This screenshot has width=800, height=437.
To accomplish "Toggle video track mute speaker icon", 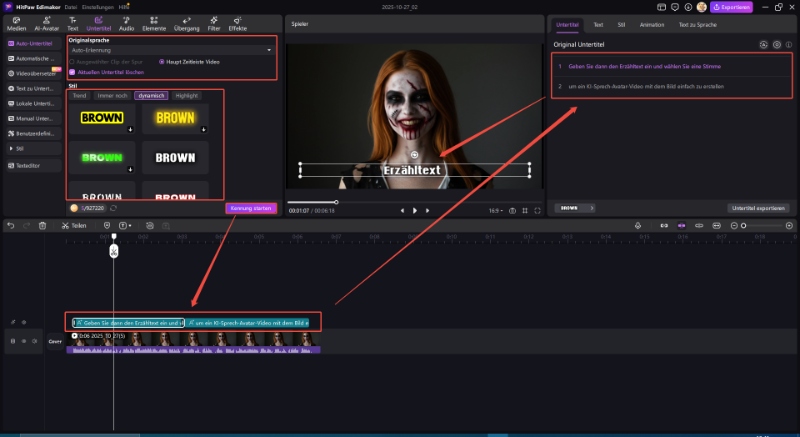I will click(x=35, y=341).
